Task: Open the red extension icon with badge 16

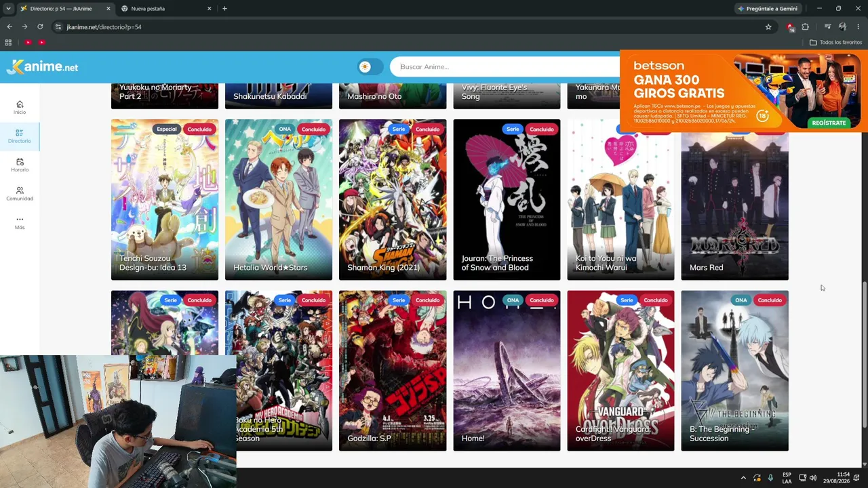Action: coord(790,27)
